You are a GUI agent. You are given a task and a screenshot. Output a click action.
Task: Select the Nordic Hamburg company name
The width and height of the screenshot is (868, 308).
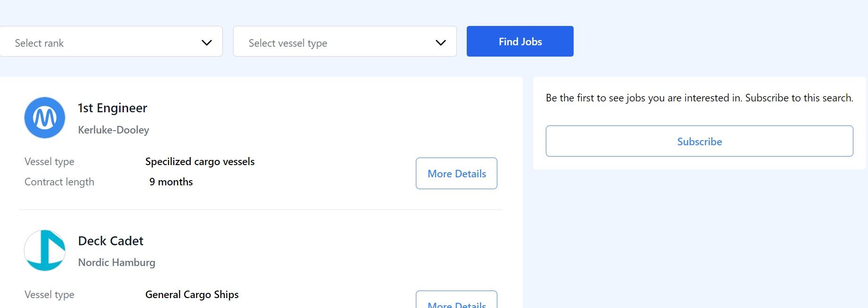pos(117,263)
